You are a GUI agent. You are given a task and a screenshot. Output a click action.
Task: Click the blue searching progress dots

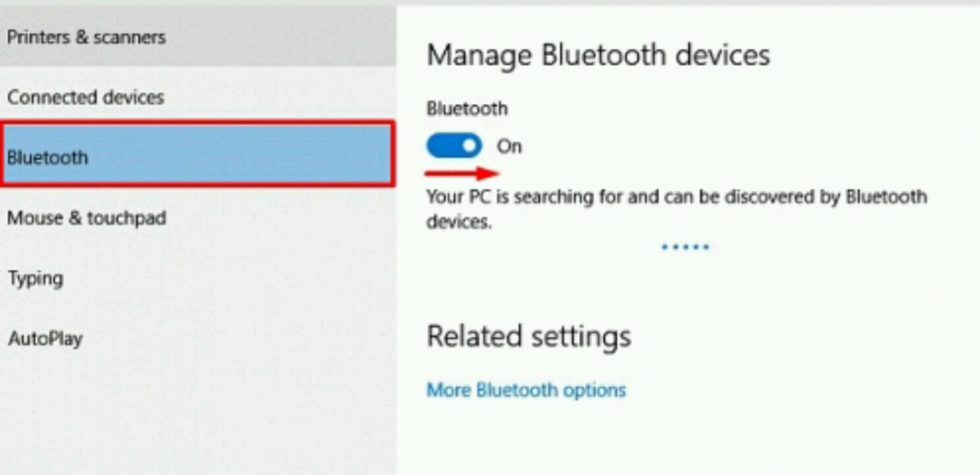(x=685, y=247)
